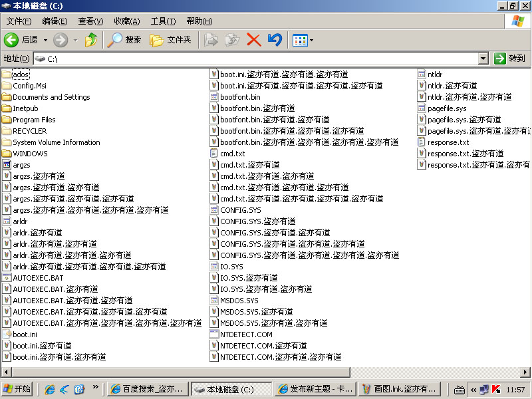The width and height of the screenshot is (532, 399).
Task: Click the 本地磁盘 (C:) taskbar button
Action: tap(231, 389)
